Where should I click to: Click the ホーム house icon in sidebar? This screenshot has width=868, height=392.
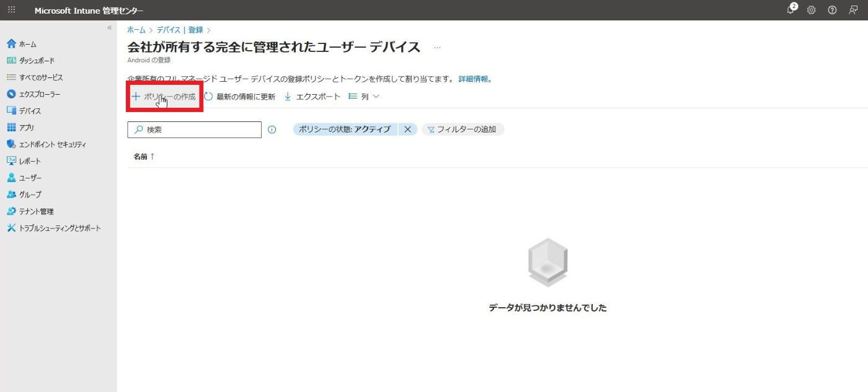pyautogui.click(x=11, y=44)
